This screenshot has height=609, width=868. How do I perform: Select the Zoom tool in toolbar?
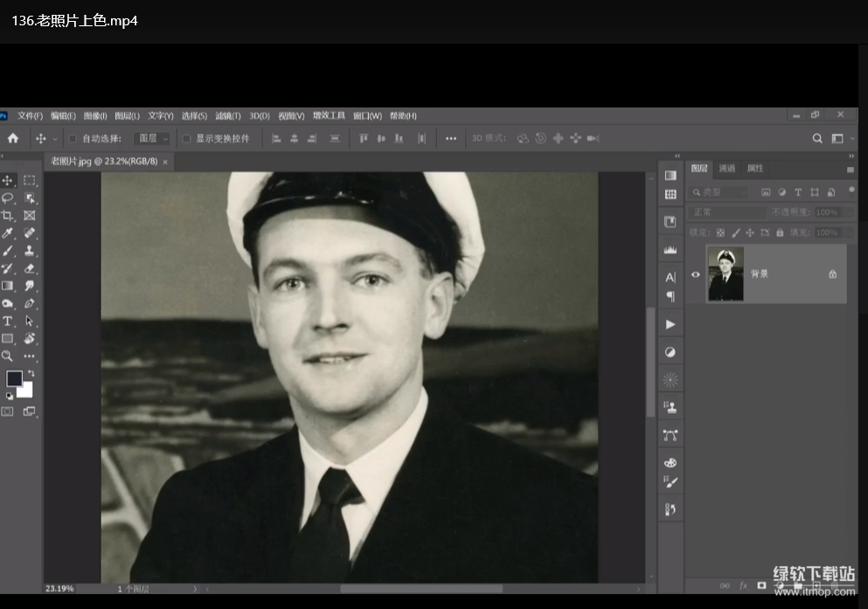[x=8, y=356]
